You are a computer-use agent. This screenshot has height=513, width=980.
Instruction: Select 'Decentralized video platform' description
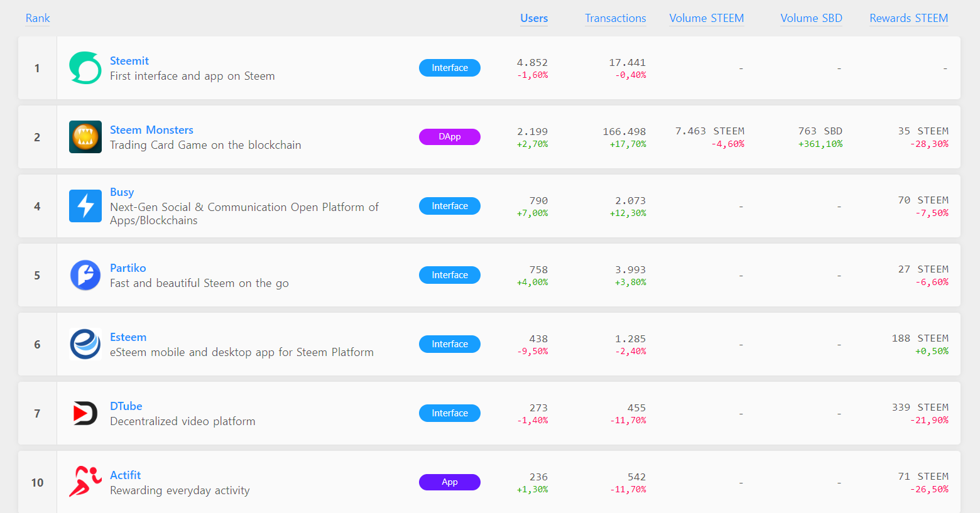pos(183,421)
